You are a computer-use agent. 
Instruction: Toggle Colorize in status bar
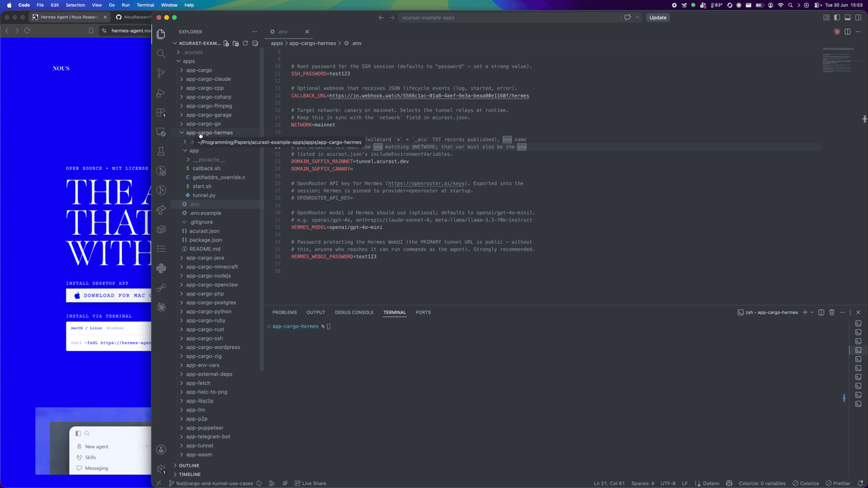tap(806, 483)
